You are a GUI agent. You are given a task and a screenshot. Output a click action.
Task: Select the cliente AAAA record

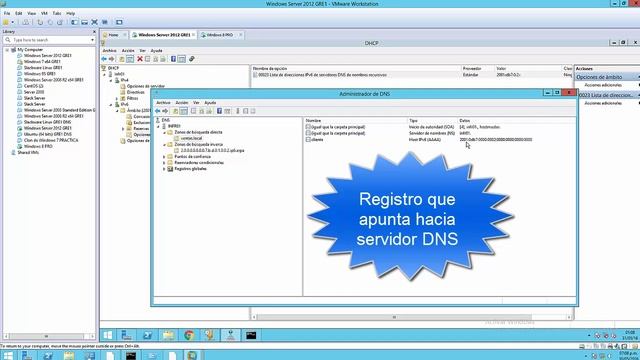(317, 140)
